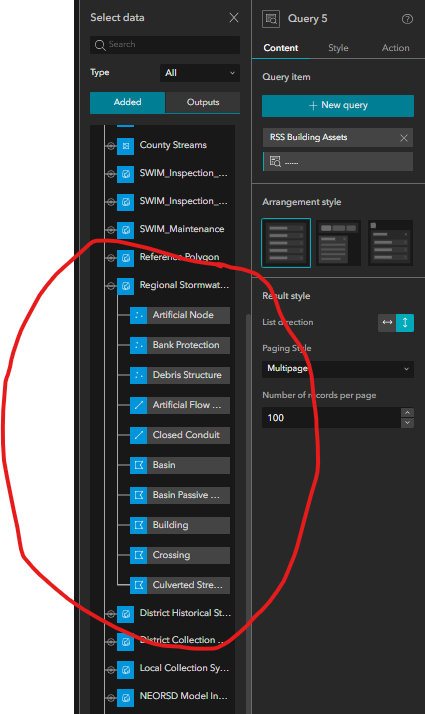Select the Bank Protection point layer icon
425x714 pixels.
(x=138, y=345)
